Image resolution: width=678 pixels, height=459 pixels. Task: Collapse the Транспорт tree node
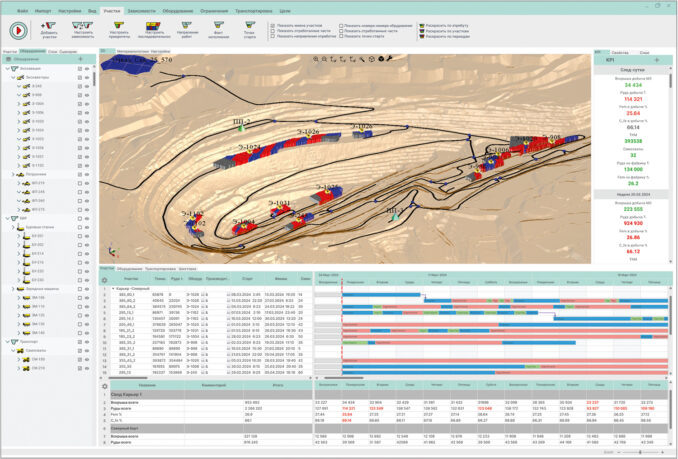(x=7, y=342)
